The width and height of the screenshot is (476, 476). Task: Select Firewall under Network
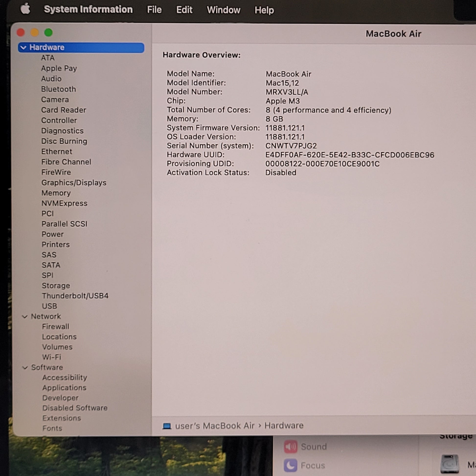pyautogui.click(x=56, y=327)
